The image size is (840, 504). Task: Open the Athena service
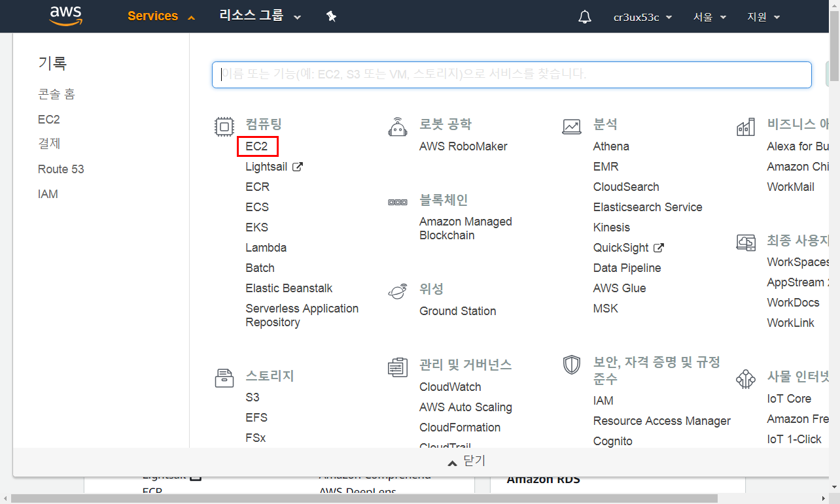click(611, 146)
